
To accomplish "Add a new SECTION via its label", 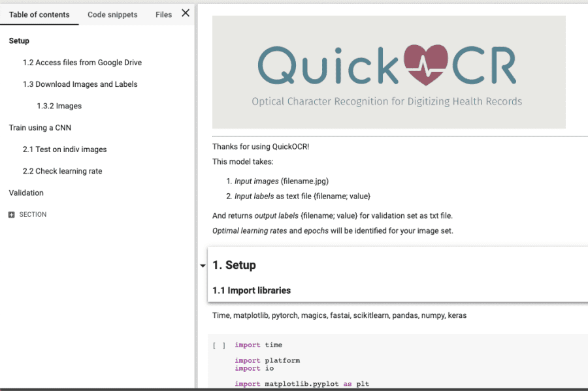I will pyautogui.click(x=33, y=215).
